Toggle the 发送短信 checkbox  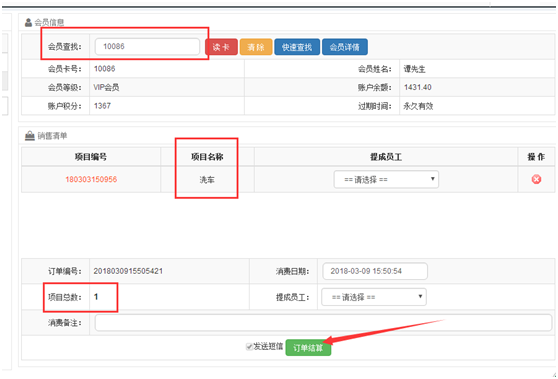coord(249,346)
